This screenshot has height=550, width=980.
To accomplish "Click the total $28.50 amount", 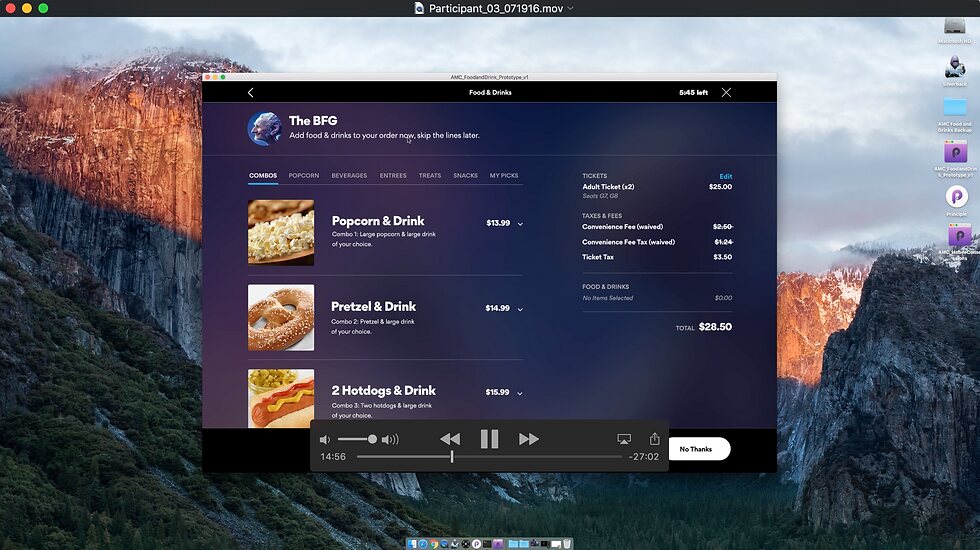I will pos(715,327).
